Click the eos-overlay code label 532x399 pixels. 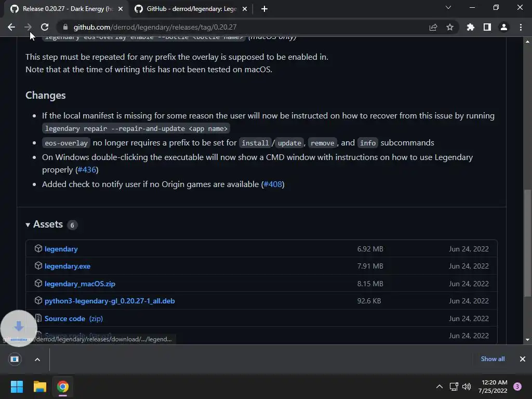66,143
